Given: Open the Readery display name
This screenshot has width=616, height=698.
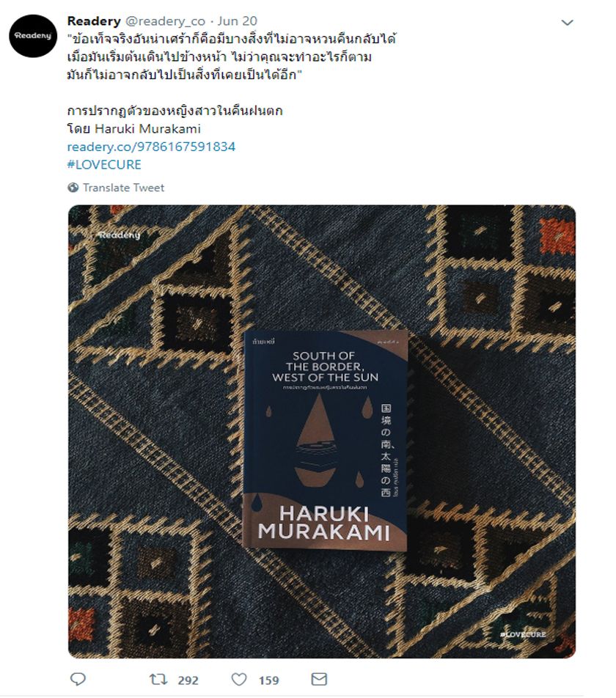Looking at the screenshot, I should coord(94,21).
